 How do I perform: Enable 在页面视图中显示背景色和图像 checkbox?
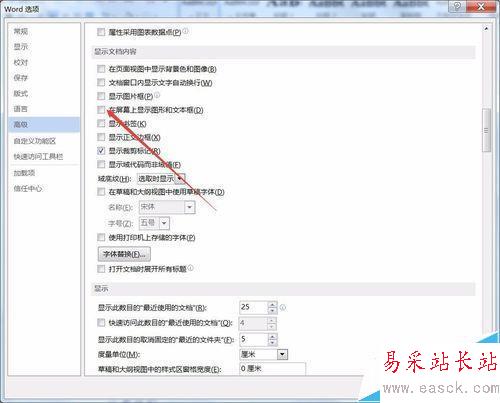pyautogui.click(x=101, y=69)
